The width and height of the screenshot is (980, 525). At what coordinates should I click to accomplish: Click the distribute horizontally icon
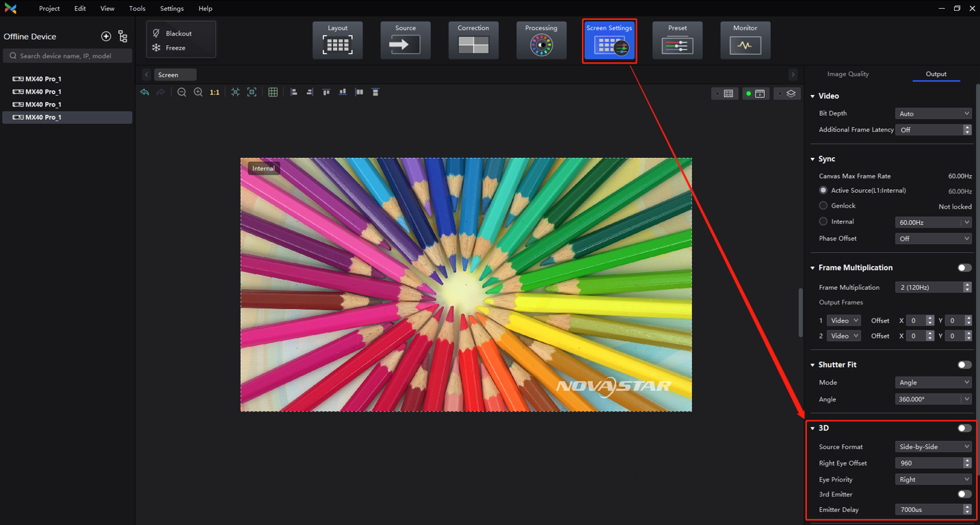pos(359,92)
